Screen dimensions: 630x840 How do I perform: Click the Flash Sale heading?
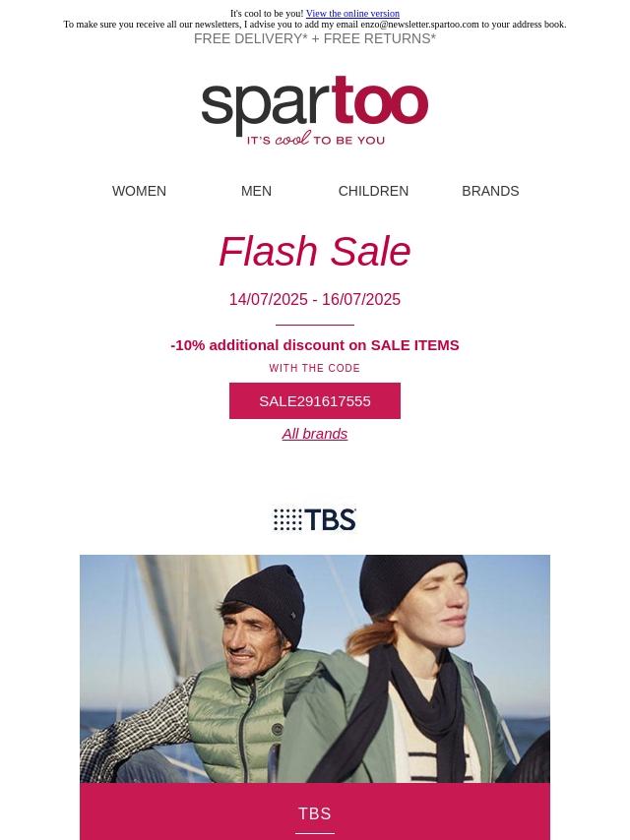coord(315,251)
